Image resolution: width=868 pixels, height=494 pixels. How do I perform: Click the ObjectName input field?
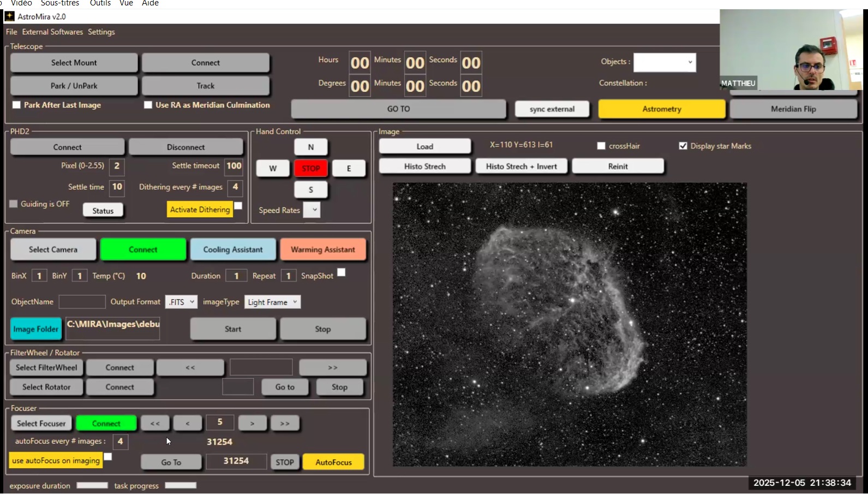point(82,302)
